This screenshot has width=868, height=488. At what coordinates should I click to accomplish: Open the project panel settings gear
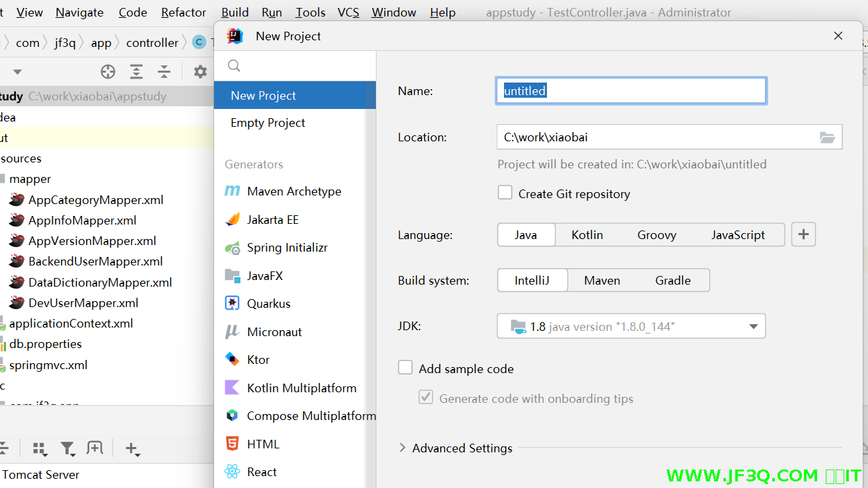200,71
